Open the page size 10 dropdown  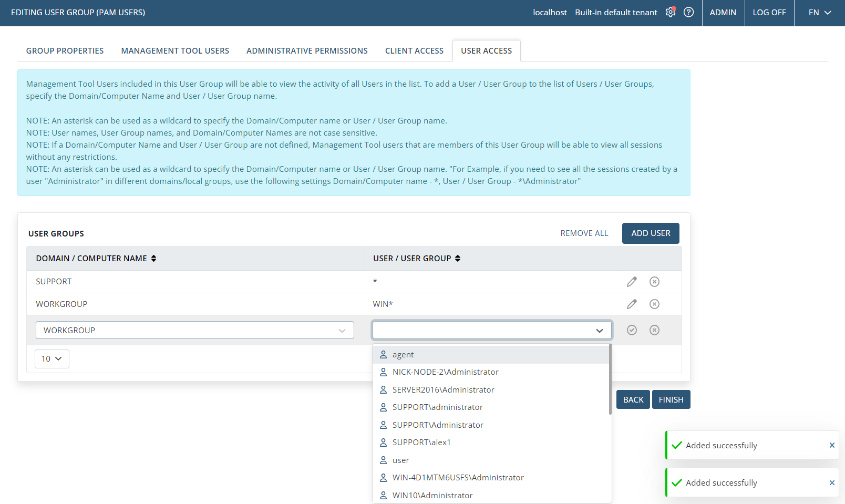point(51,359)
